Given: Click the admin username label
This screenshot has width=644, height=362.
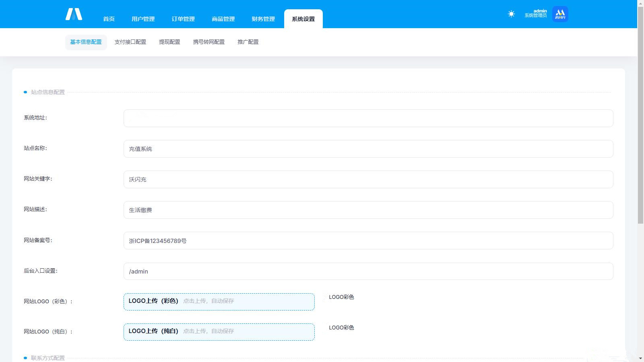Looking at the screenshot, I should (540, 11).
